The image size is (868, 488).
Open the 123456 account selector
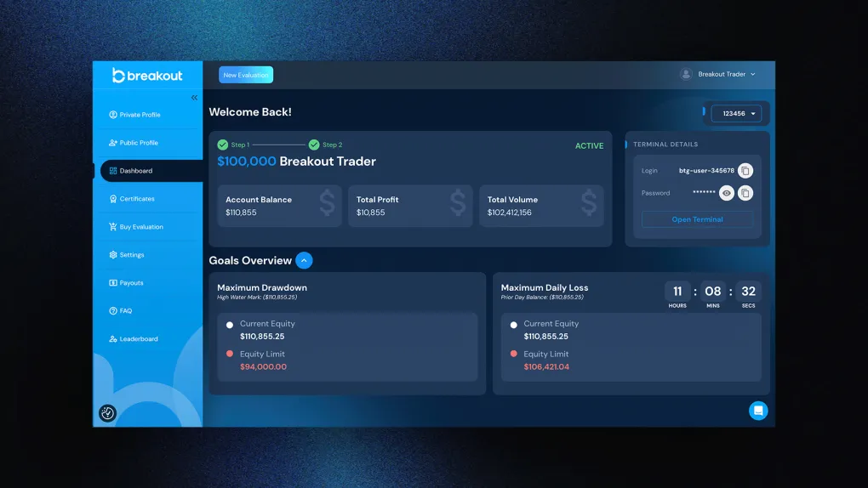click(736, 113)
